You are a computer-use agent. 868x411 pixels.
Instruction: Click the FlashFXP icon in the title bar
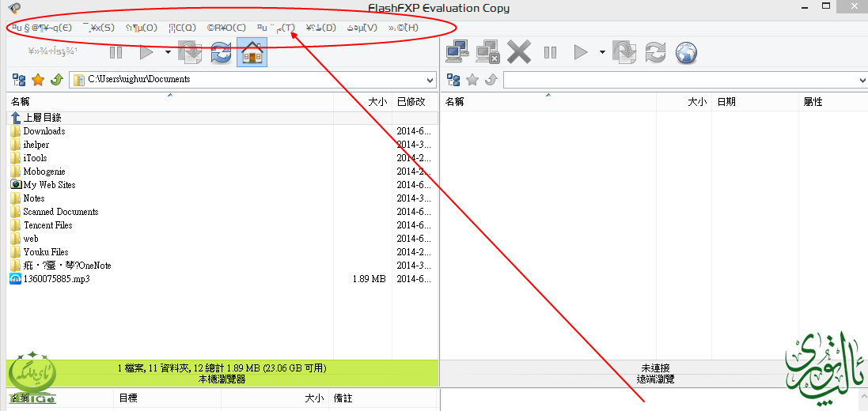[x=15, y=8]
